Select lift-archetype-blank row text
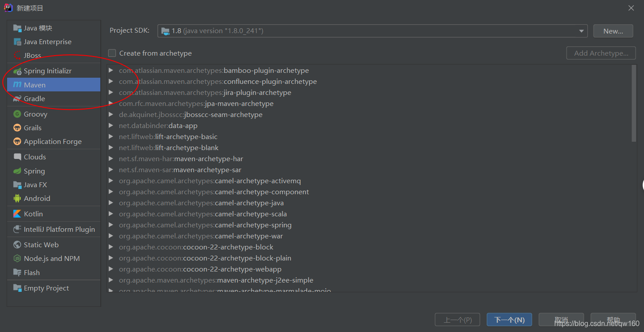Screen dimensions: 644x332 coord(169,148)
